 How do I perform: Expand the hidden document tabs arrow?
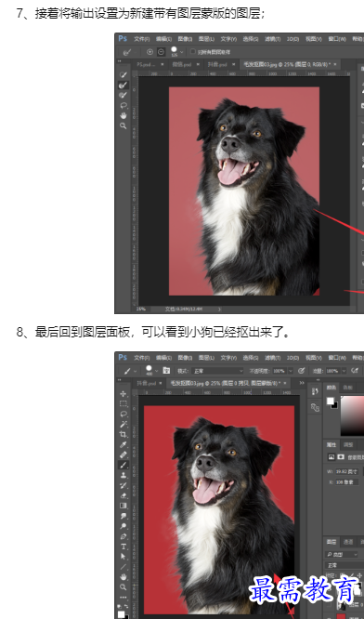[x=302, y=383]
